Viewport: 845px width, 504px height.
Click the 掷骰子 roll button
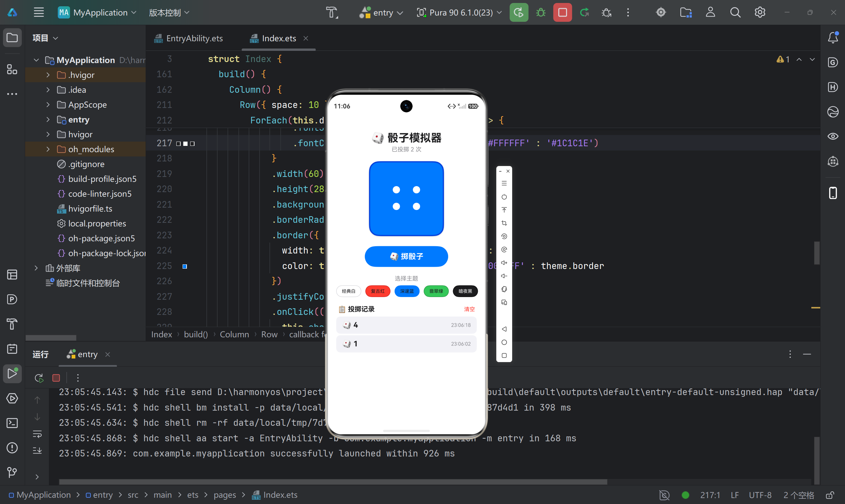click(406, 256)
